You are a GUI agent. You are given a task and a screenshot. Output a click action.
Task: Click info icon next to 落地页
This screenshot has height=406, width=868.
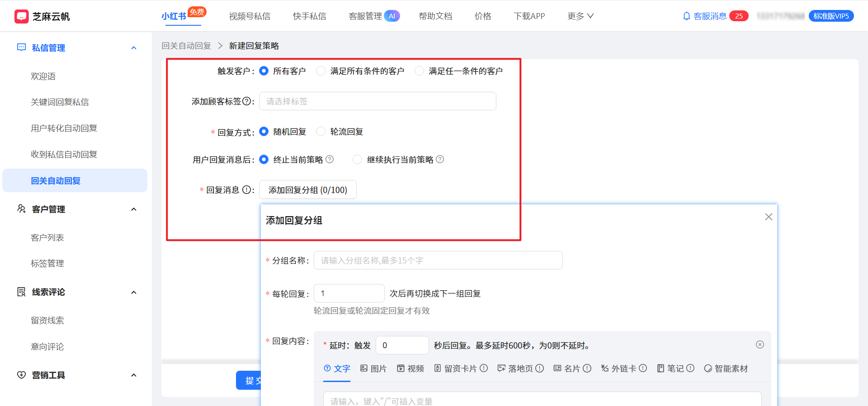pos(539,368)
